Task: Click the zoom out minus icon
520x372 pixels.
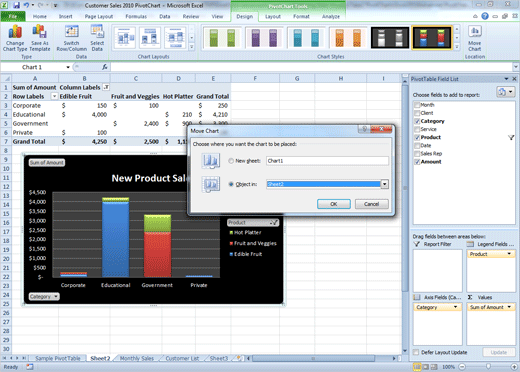Action: click(462, 367)
